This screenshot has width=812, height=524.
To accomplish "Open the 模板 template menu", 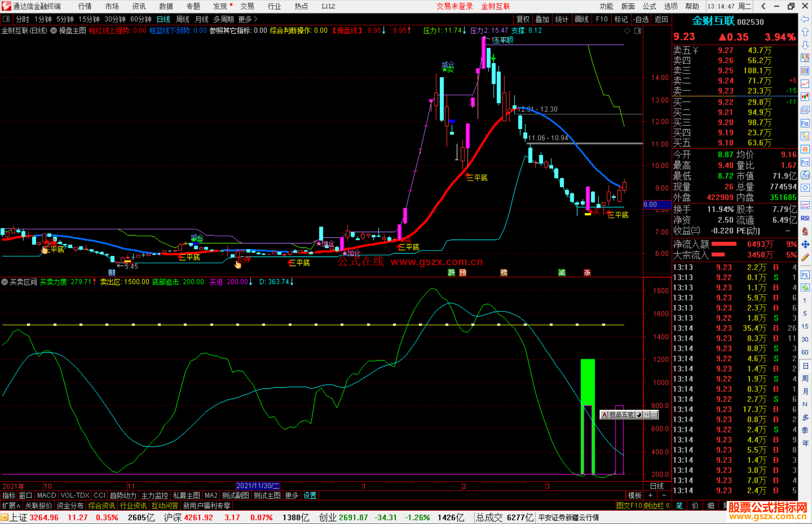I will pos(635,495).
